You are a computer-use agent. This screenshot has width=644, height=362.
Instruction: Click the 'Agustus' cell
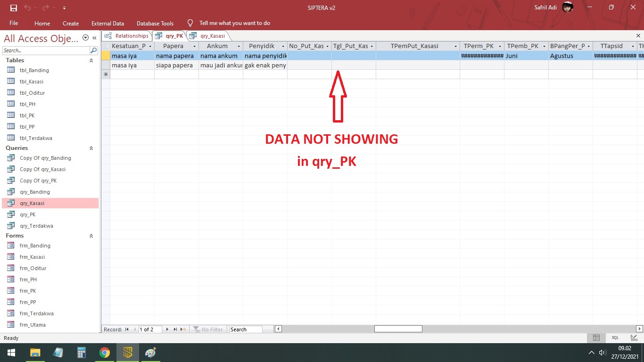click(570, 56)
